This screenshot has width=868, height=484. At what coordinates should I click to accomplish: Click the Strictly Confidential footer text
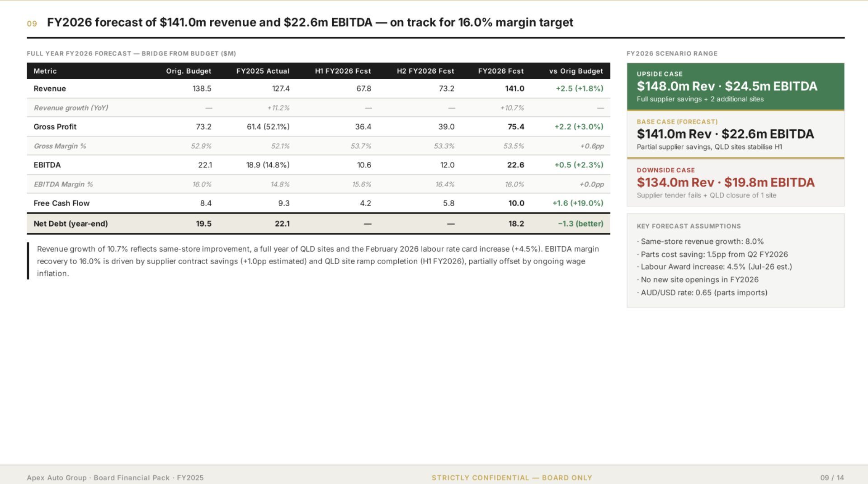[512, 478]
